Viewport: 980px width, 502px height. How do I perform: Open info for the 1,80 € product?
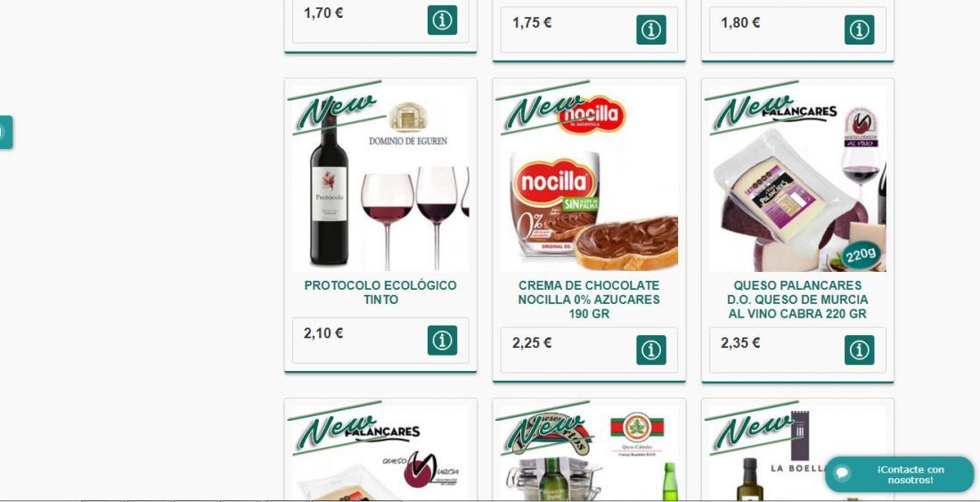click(860, 29)
